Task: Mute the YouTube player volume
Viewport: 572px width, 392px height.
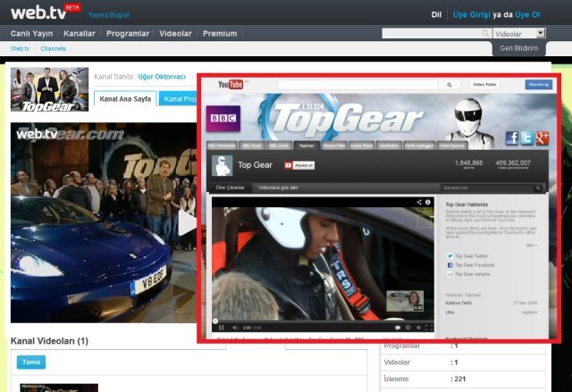Action: pyautogui.click(x=235, y=328)
